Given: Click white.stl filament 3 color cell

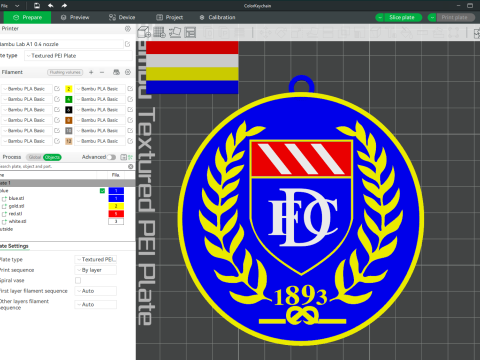Looking at the screenshot, I should 116,221.
